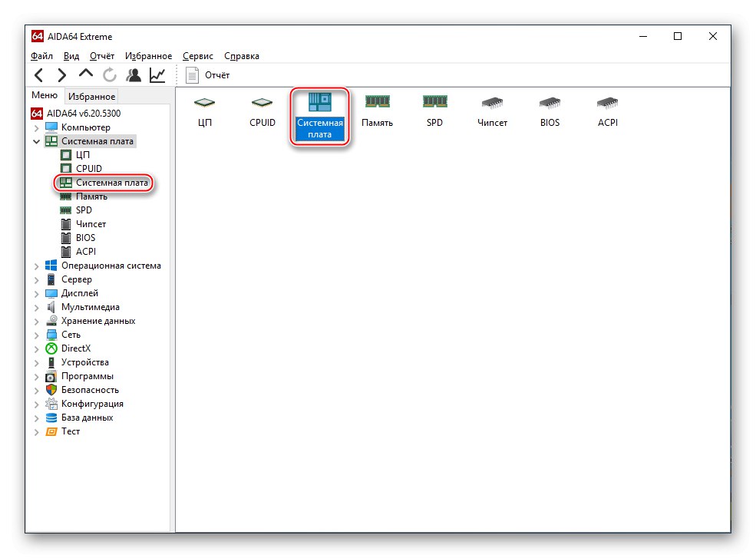This screenshot has width=756, height=558.
Task: Open the Избранное menu in the menu bar
Action: click(x=148, y=56)
